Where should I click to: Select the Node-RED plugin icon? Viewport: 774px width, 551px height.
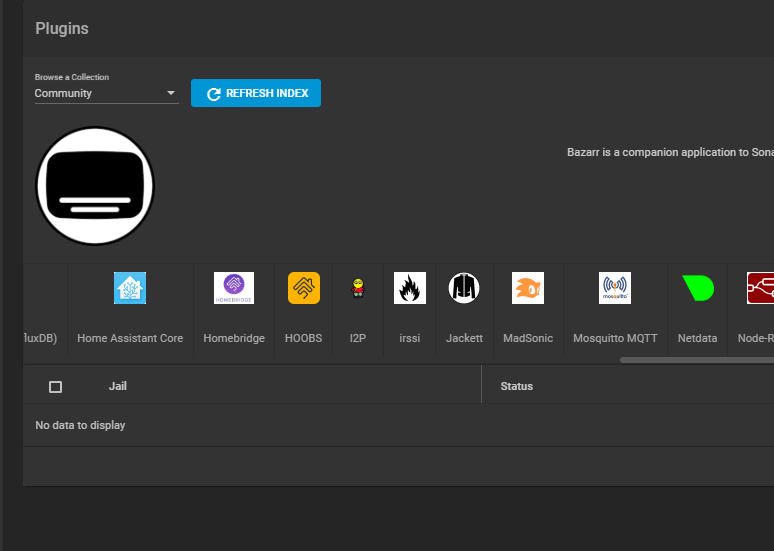(x=760, y=288)
